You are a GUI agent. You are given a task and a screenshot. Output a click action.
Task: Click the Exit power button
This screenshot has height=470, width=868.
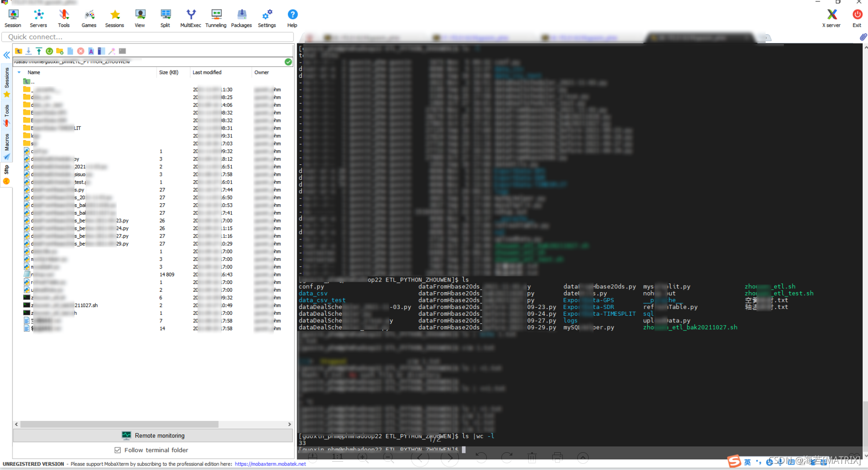(857, 19)
